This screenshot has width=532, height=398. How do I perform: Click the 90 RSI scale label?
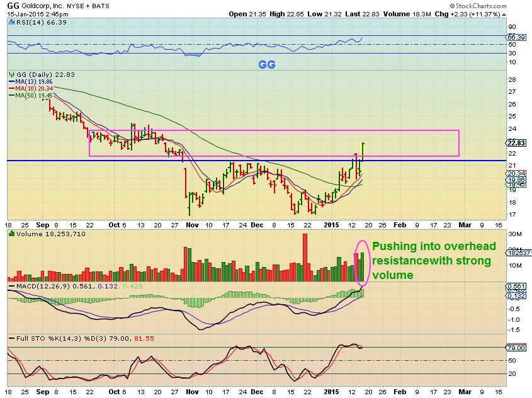[x=512, y=27]
